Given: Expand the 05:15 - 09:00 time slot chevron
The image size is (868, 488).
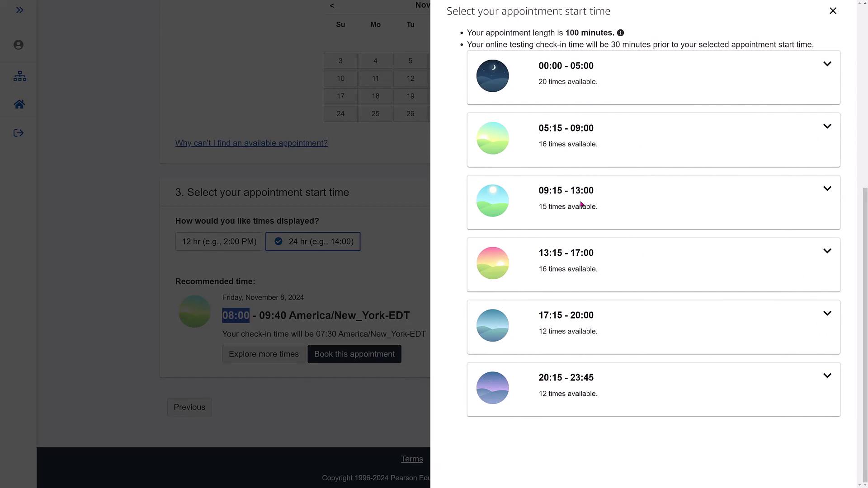Looking at the screenshot, I should point(827,127).
